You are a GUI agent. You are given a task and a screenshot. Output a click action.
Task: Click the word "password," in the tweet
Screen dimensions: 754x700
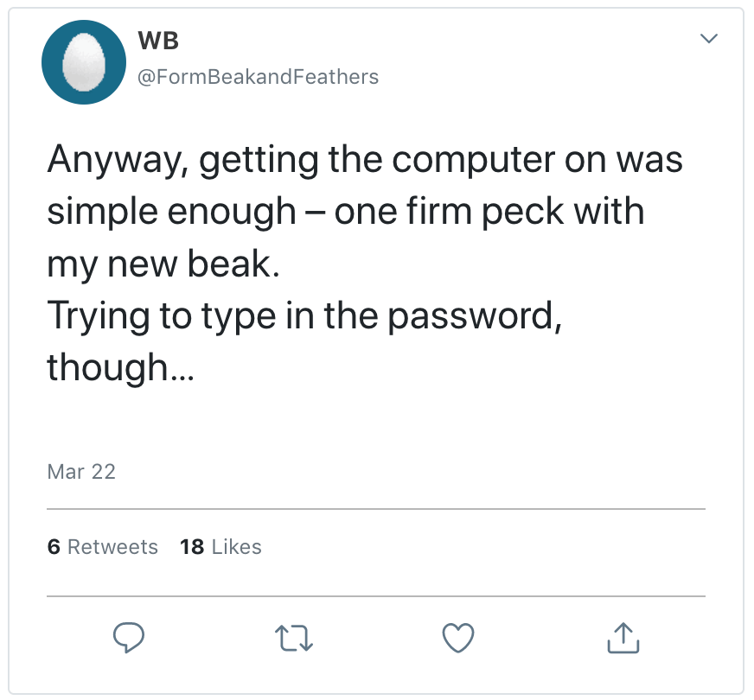[x=473, y=315]
